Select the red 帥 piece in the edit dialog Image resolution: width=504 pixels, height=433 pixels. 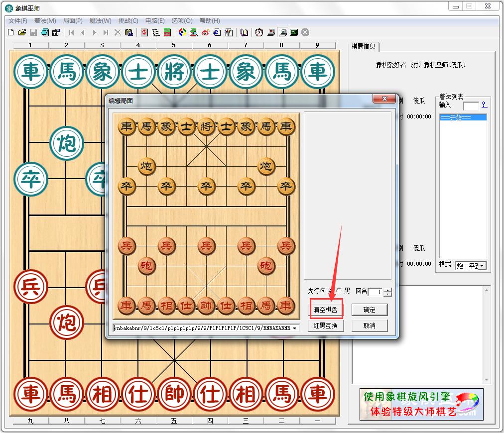point(206,306)
